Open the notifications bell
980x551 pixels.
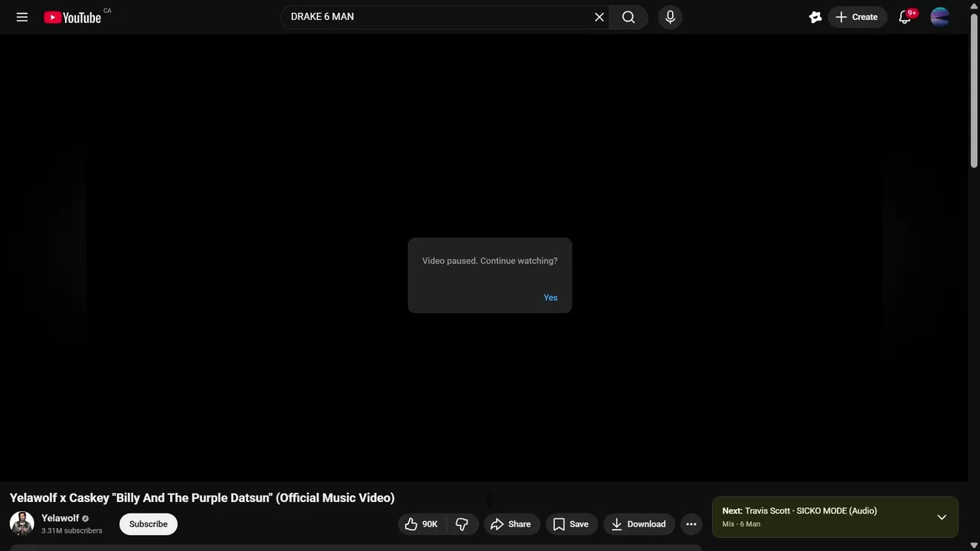(x=905, y=17)
